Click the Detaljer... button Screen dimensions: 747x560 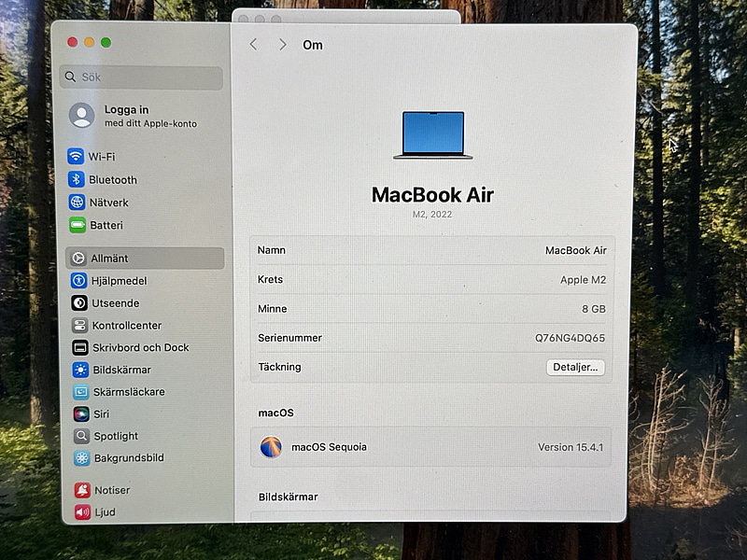pos(575,367)
